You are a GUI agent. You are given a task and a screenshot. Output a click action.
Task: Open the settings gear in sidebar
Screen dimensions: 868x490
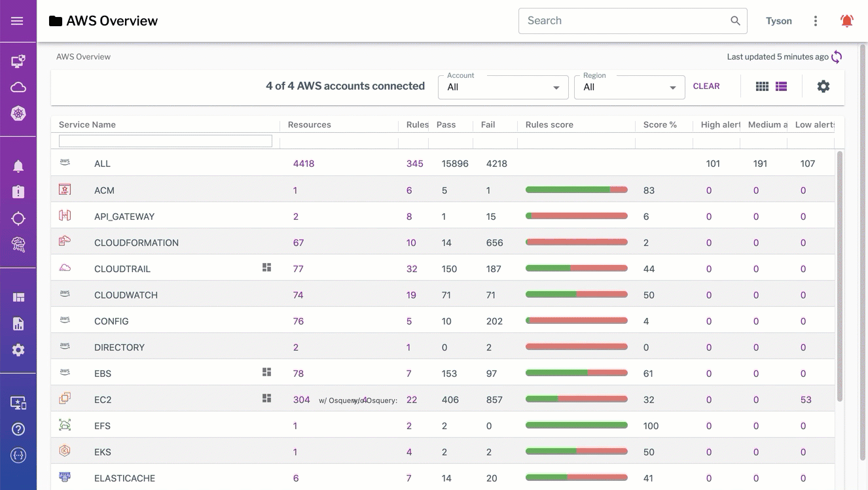point(18,350)
